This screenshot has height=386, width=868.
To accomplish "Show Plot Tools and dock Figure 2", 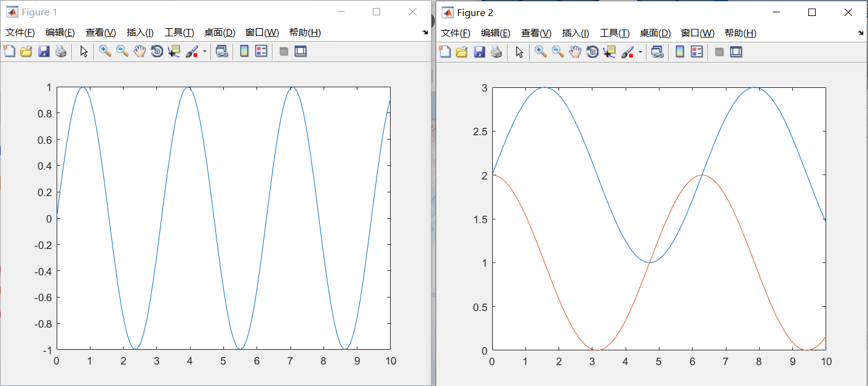I will tap(736, 52).
